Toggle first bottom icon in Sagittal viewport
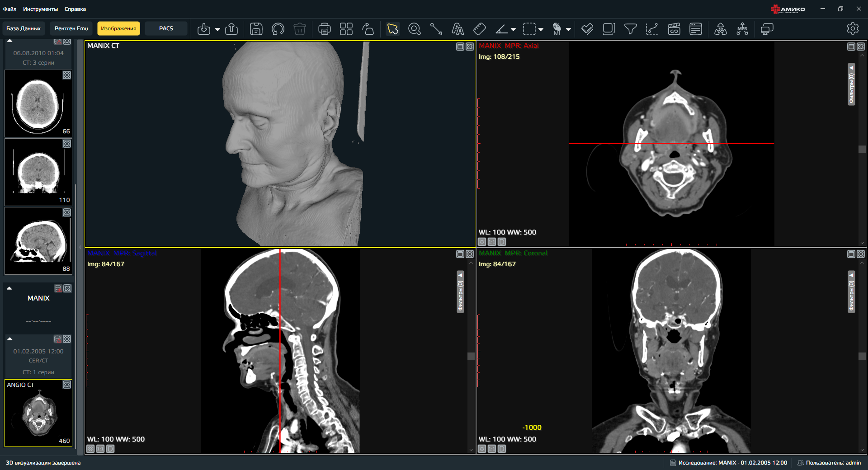This screenshot has width=868, height=470. tap(90, 449)
